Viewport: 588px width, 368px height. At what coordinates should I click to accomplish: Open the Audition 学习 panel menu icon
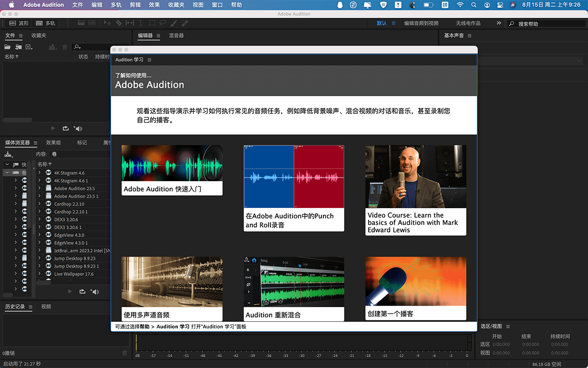point(149,60)
